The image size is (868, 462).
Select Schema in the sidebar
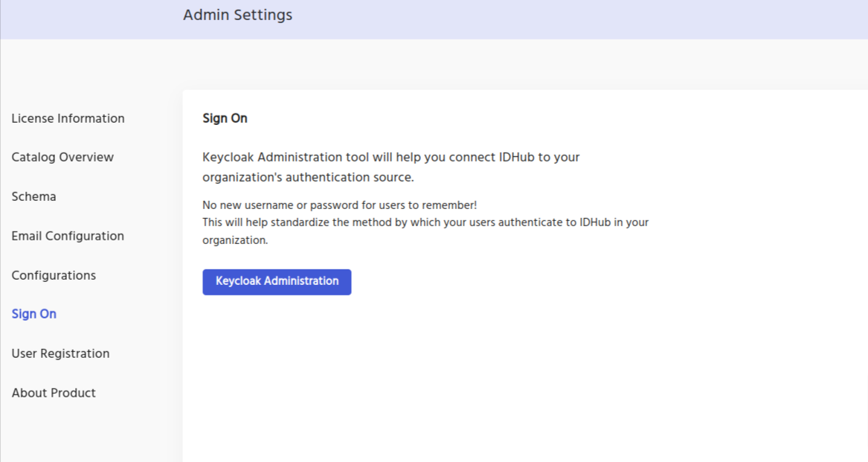33,196
